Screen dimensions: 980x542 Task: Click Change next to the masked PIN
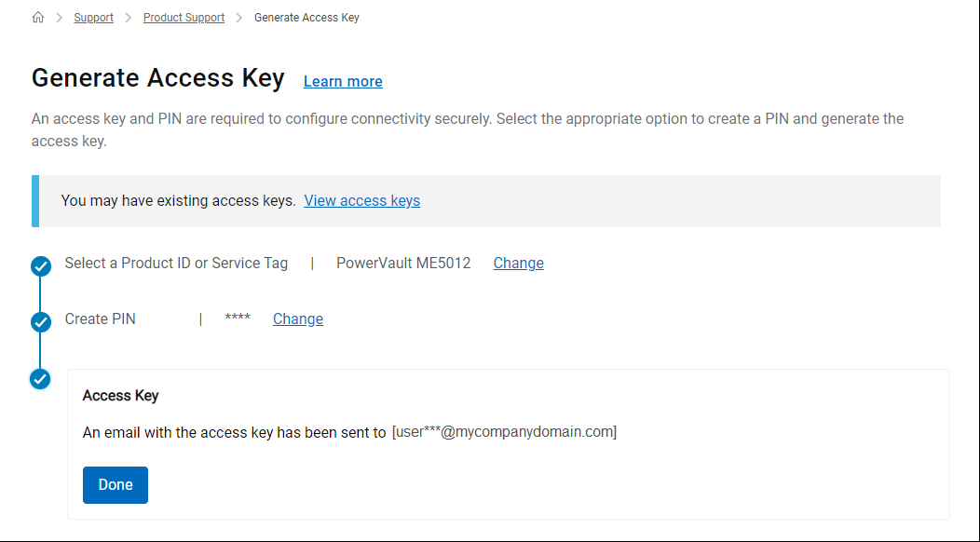[x=297, y=319]
